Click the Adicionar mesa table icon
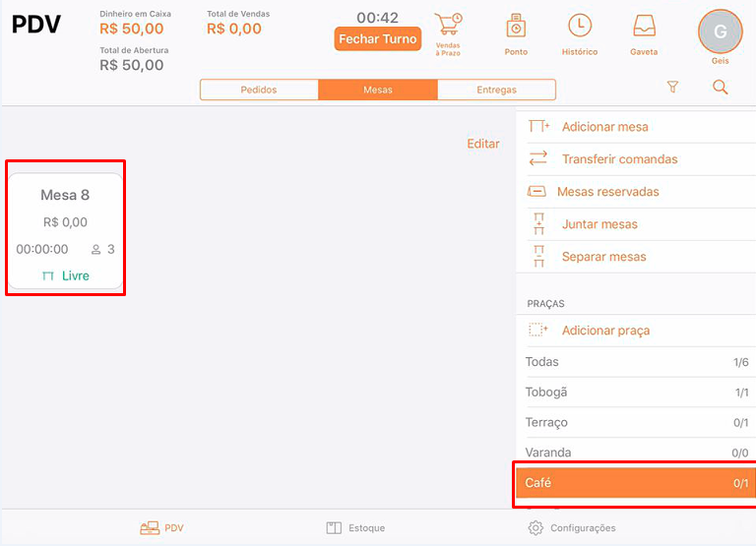The image size is (756, 546). 538,126
